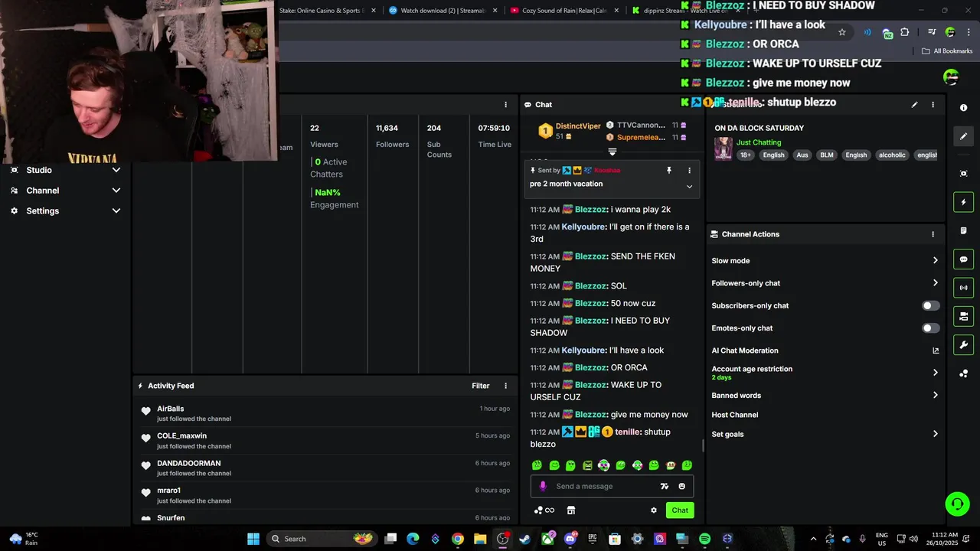Open the emoji picker in chat input
This screenshot has width=980, height=551.
click(681, 486)
